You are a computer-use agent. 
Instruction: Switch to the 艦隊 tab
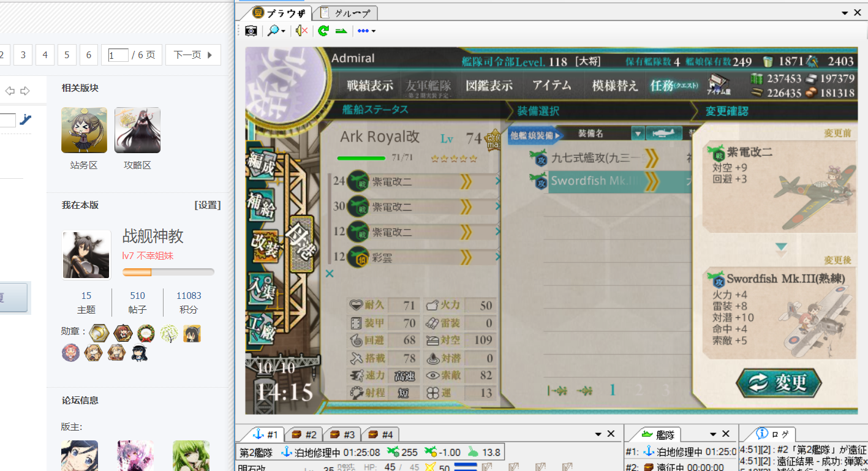[x=657, y=434]
